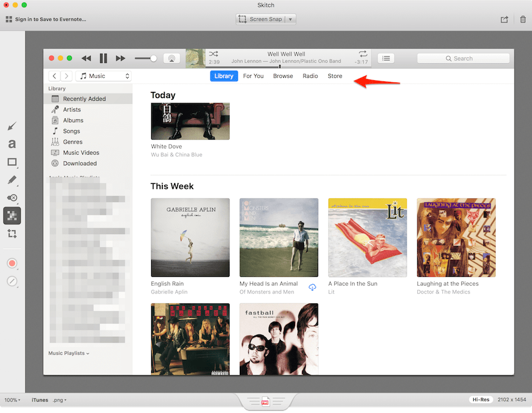Open the Store tab
The width and height of the screenshot is (532, 413).
(334, 76)
